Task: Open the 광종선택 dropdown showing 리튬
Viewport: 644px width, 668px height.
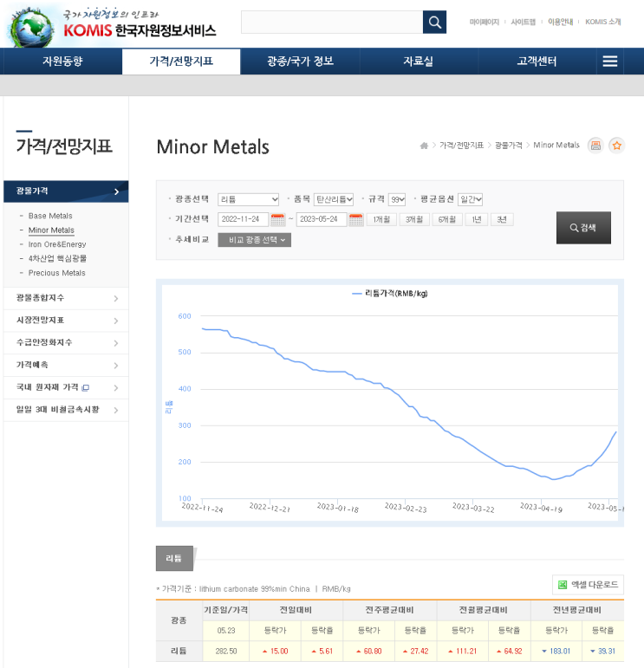Action: click(249, 199)
